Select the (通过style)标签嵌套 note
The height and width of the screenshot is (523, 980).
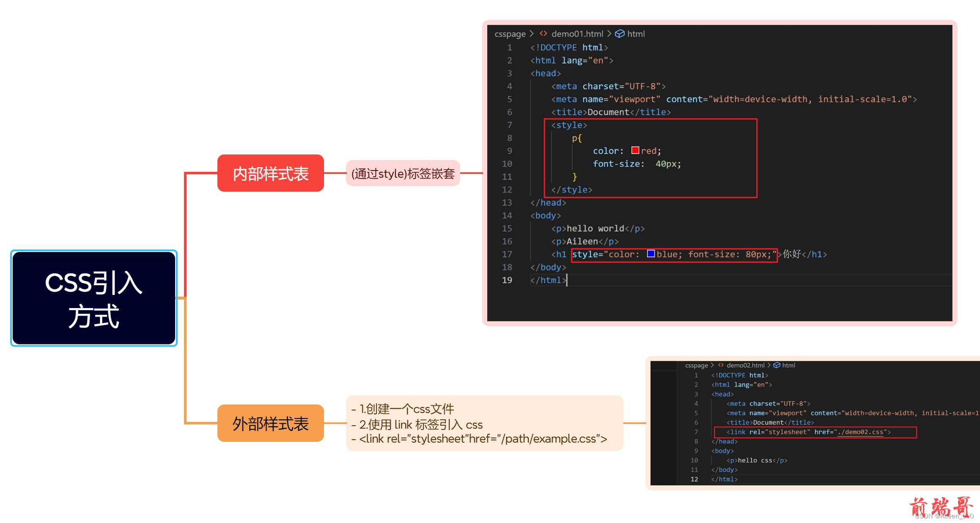click(x=403, y=173)
